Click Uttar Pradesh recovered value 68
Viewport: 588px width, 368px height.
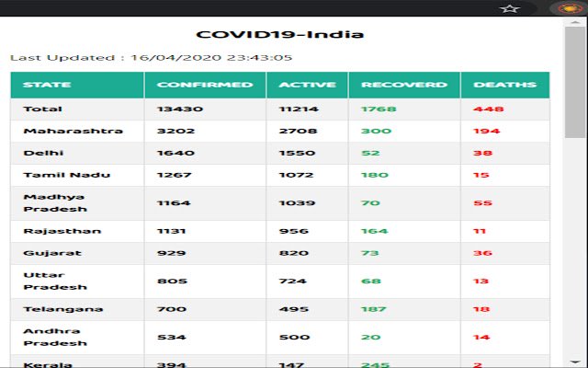click(x=371, y=282)
